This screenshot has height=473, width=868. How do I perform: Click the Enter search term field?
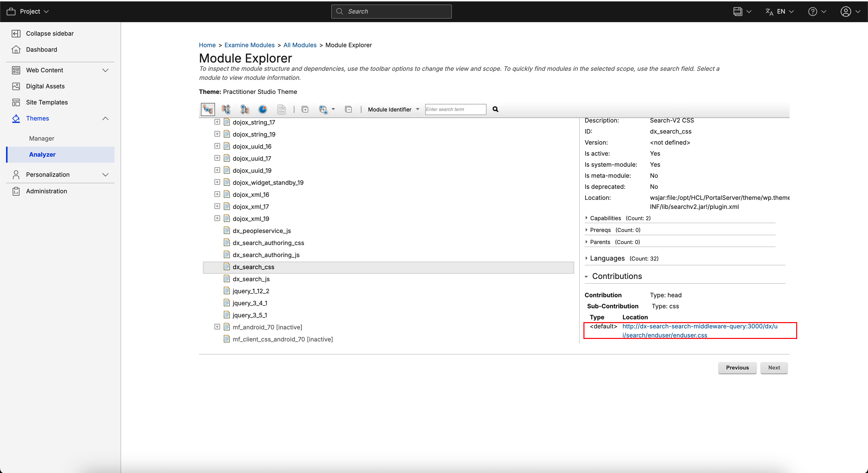pos(455,109)
